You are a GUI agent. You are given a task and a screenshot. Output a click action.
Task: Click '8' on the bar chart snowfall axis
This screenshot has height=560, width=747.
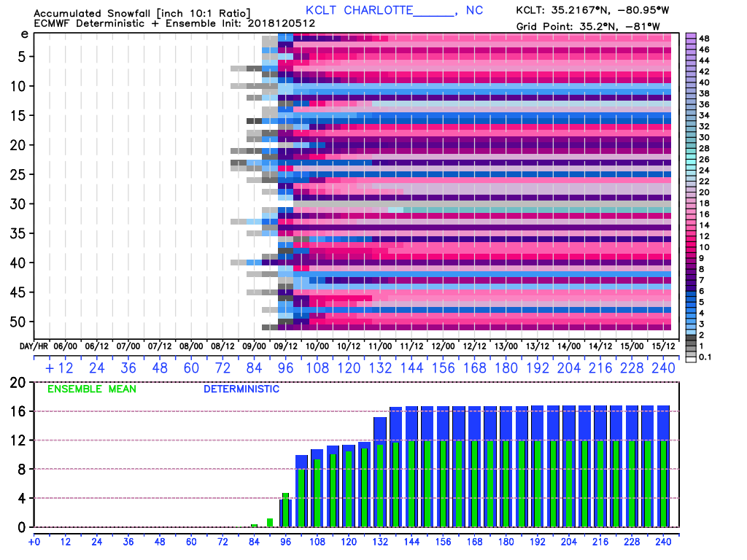pyautogui.click(x=22, y=470)
